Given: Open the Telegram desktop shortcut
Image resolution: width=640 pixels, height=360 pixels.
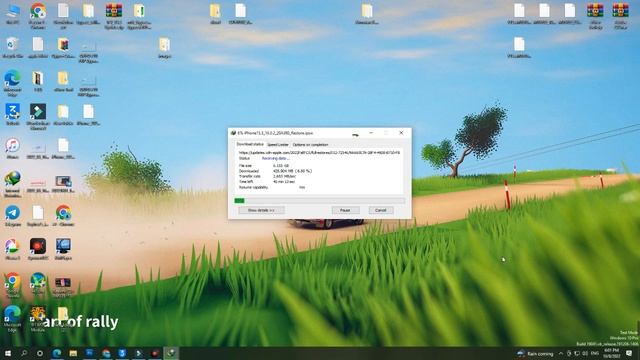Looking at the screenshot, I should click(13, 216).
